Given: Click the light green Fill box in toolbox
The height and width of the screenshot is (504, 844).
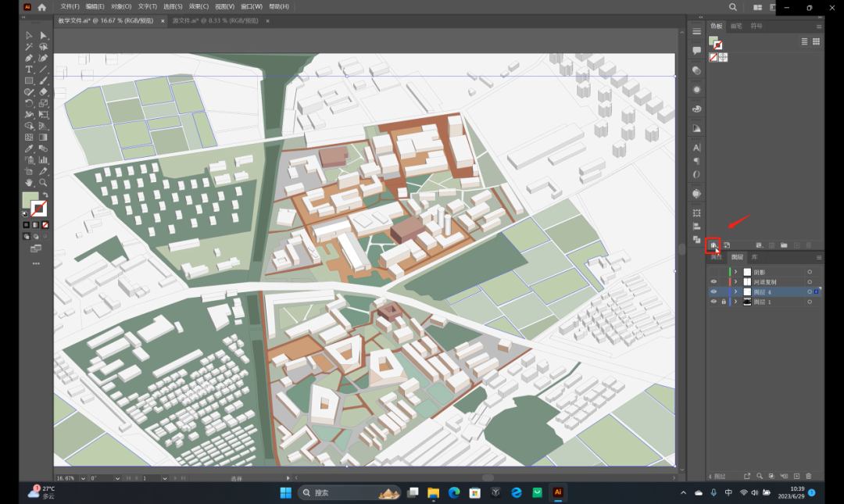Looking at the screenshot, I should coord(30,200).
